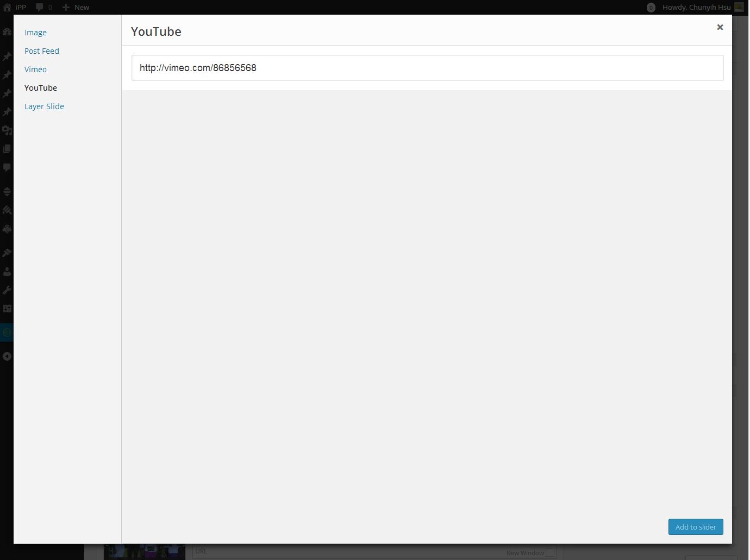This screenshot has height=560, width=750.
Task: Open the Settings sidebar icon
Action: pos(7,309)
